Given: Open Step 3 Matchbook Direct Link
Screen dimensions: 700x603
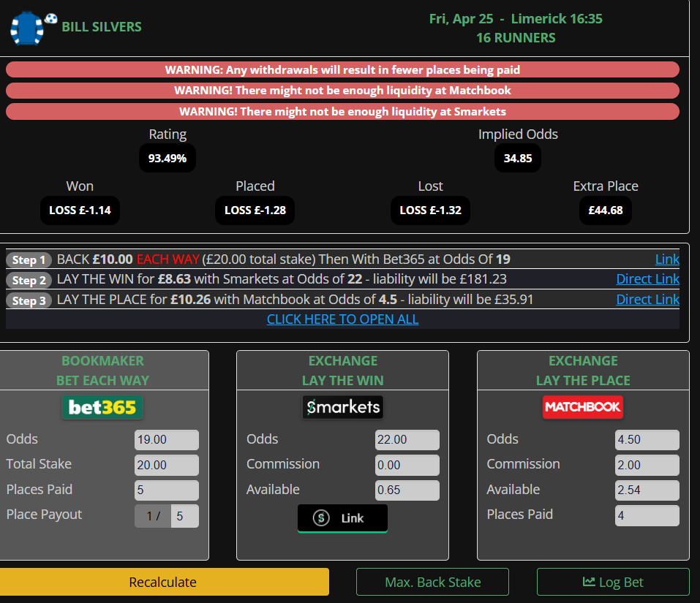Looking at the screenshot, I should click(647, 299).
